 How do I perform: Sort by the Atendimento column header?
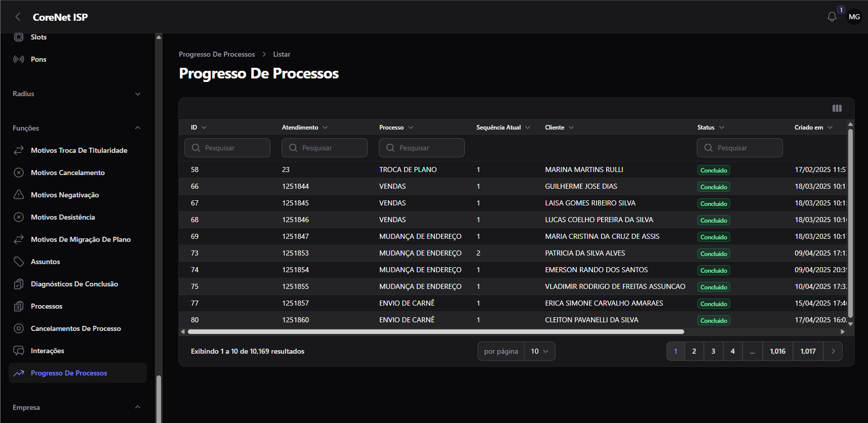[305, 128]
